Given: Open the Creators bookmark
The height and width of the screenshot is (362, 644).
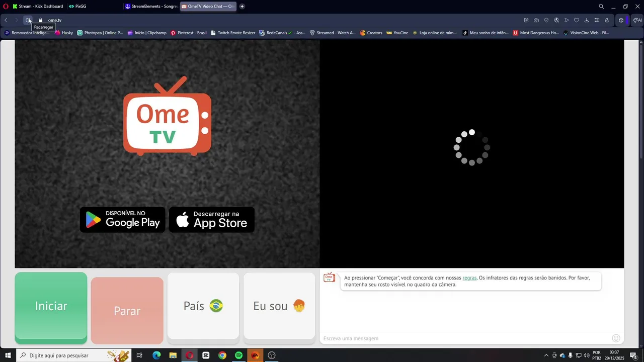Looking at the screenshot, I should [x=371, y=33].
